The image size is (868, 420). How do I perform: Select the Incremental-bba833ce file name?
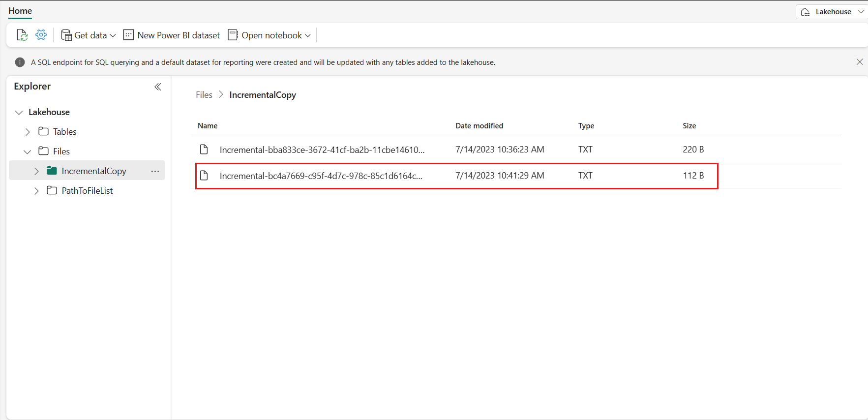coord(322,150)
